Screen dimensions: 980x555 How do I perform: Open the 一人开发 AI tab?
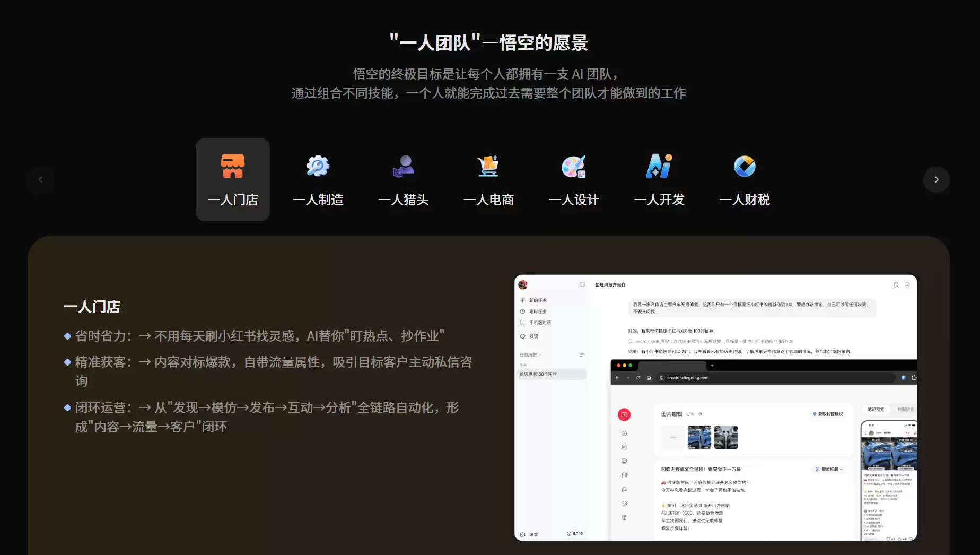(659, 179)
